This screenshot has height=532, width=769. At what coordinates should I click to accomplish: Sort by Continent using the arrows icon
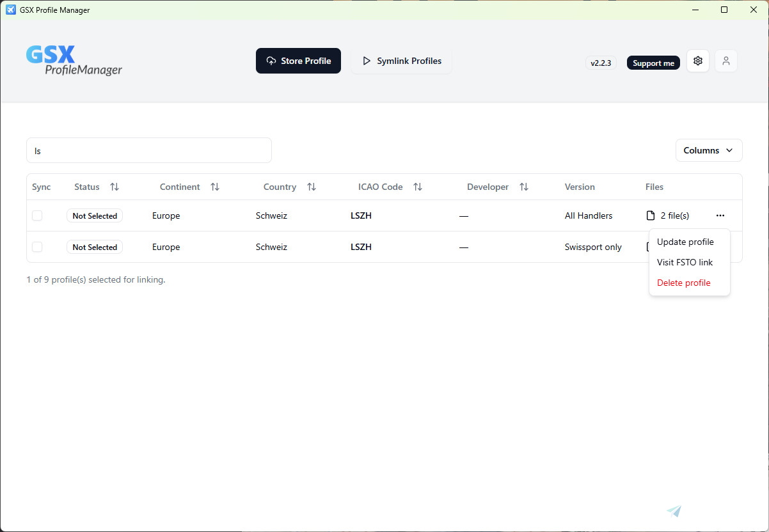click(215, 187)
